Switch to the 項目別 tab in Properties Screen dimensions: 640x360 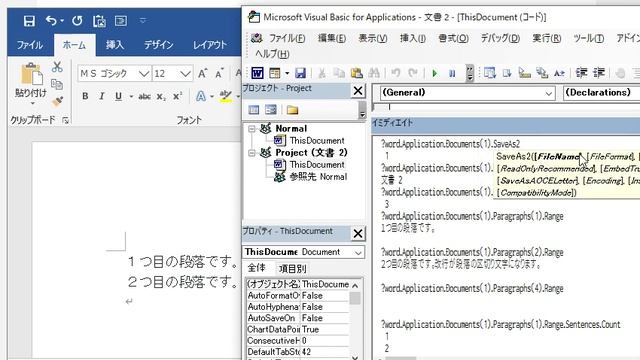(x=292, y=269)
